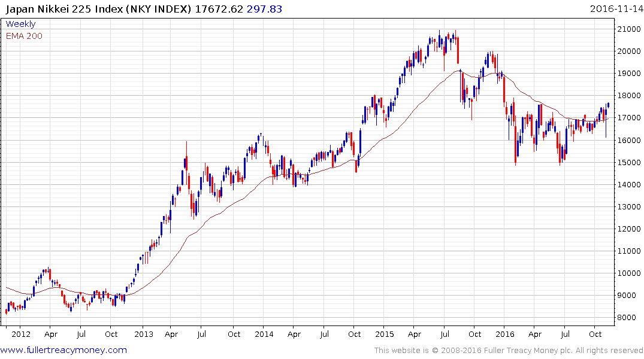Open the www.fullertreacymoney.com link
Viewport: 644px width, 359px height.
(x=64, y=350)
